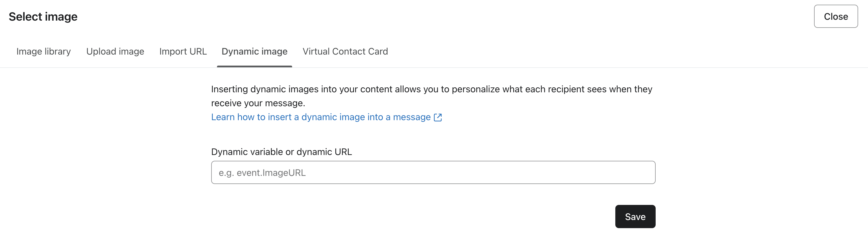Click 'message' at the end of the help link

tap(412, 117)
